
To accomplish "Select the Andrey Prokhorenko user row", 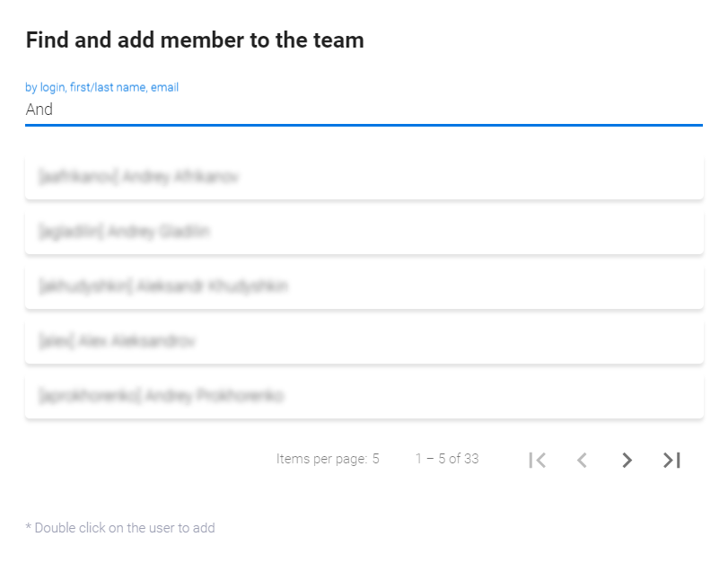I will [364, 396].
